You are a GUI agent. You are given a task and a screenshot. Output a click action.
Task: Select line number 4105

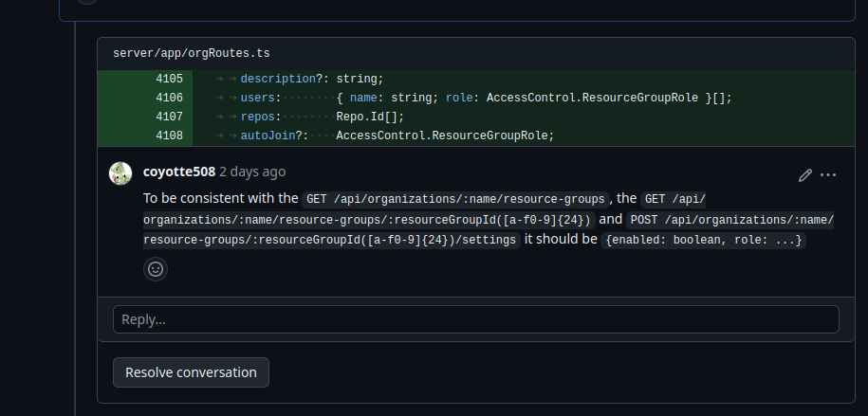pyautogui.click(x=170, y=79)
